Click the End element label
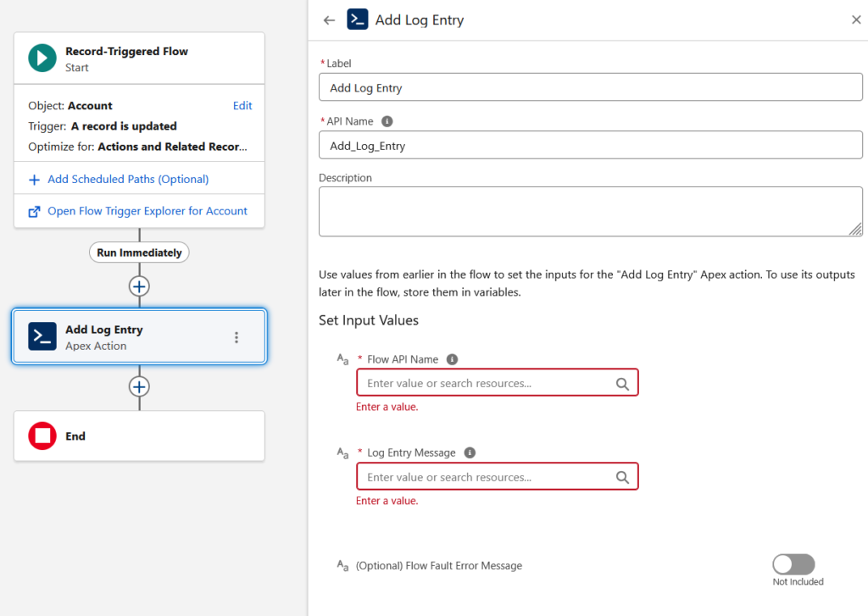The image size is (868, 616). (x=75, y=436)
